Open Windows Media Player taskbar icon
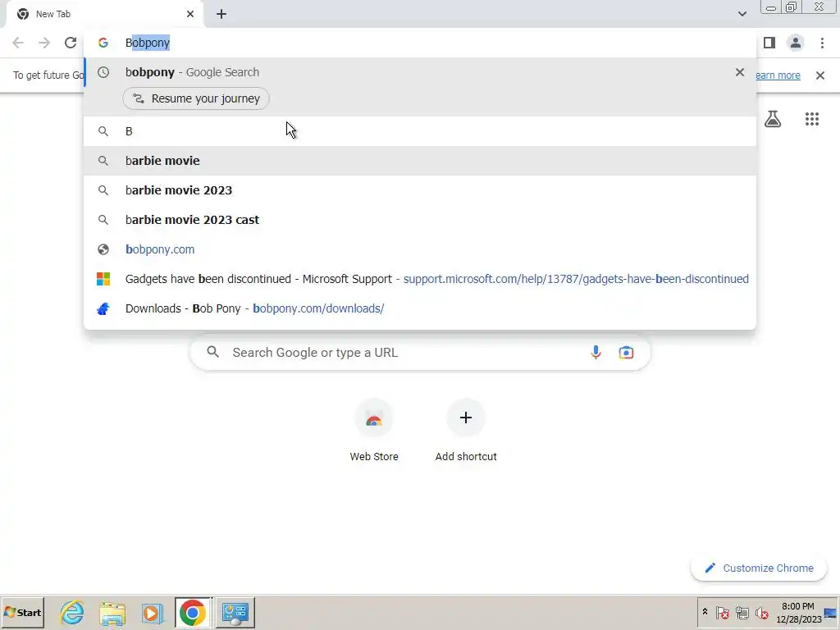This screenshot has width=840, height=630. pyautogui.click(x=153, y=612)
